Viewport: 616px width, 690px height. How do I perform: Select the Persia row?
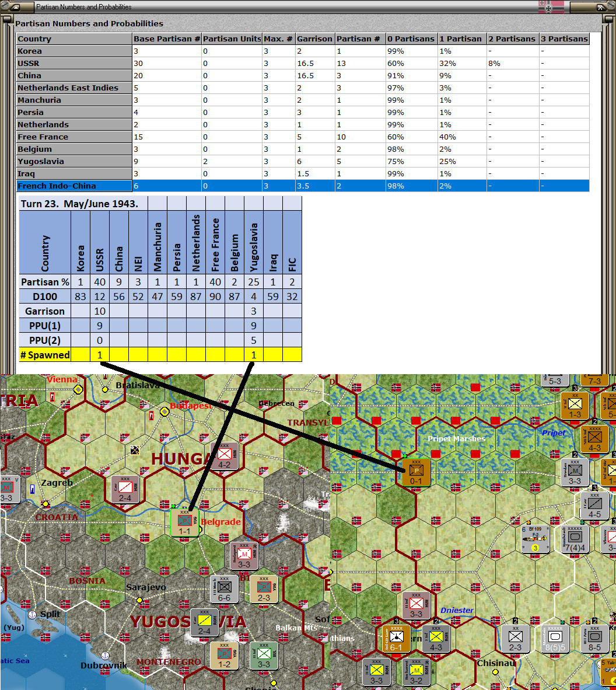click(303, 113)
